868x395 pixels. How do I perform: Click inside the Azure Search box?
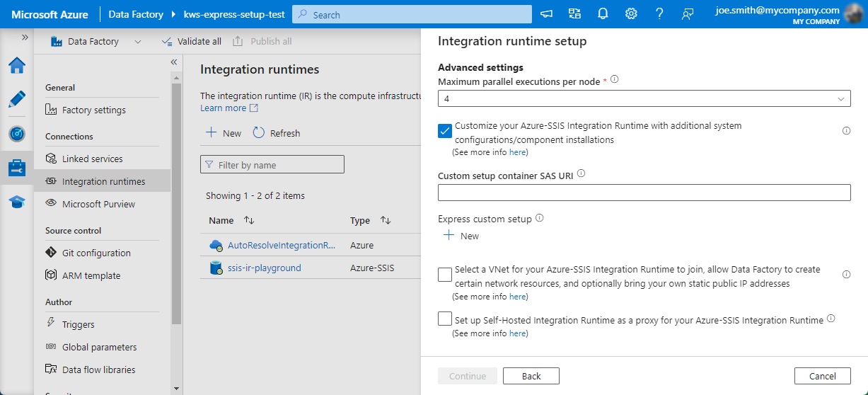412,14
